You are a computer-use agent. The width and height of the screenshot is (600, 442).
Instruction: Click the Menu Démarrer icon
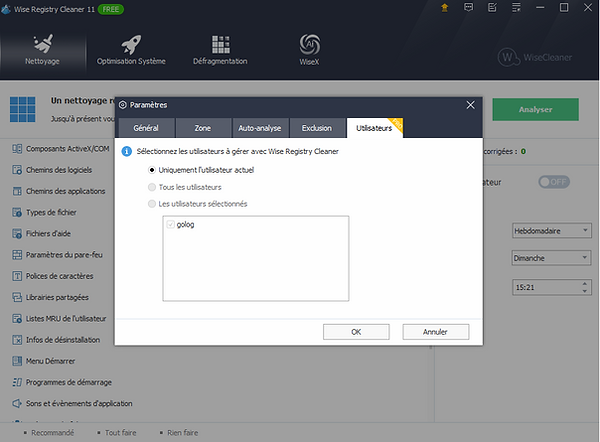point(17,361)
